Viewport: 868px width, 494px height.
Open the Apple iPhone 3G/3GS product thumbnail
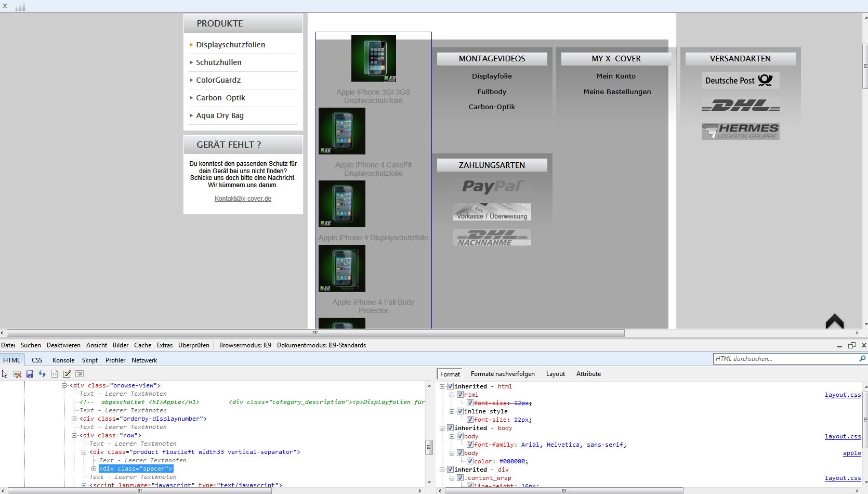point(373,58)
